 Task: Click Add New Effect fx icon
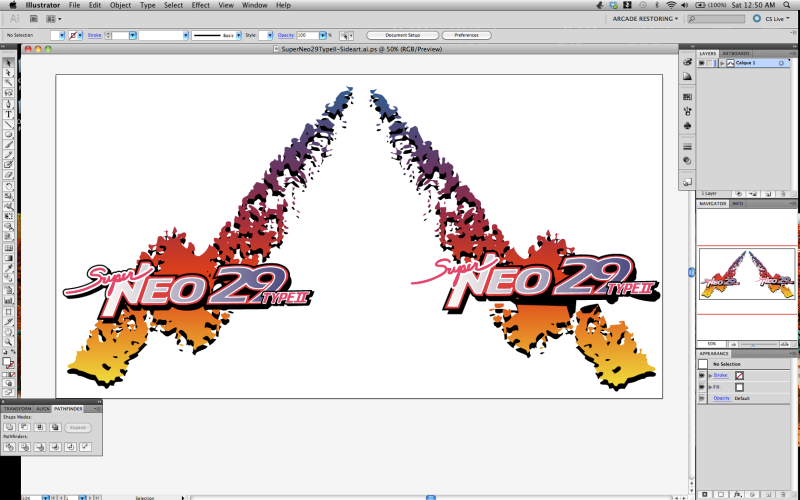coord(737,494)
